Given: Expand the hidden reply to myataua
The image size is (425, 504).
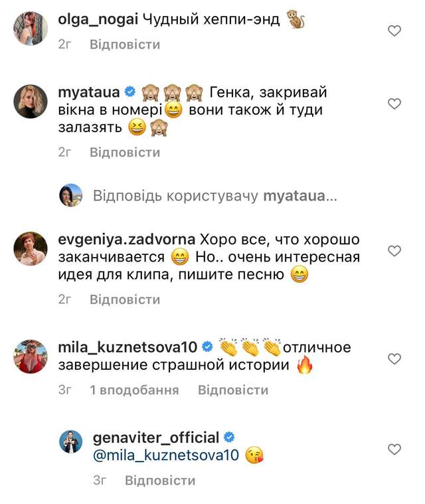Looking at the screenshot, I should 215,197.
